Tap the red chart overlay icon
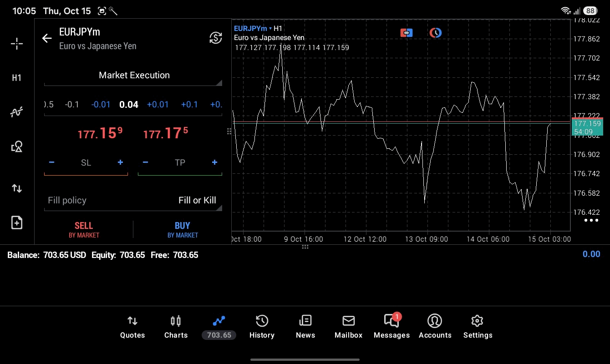 tap(407, 33)
